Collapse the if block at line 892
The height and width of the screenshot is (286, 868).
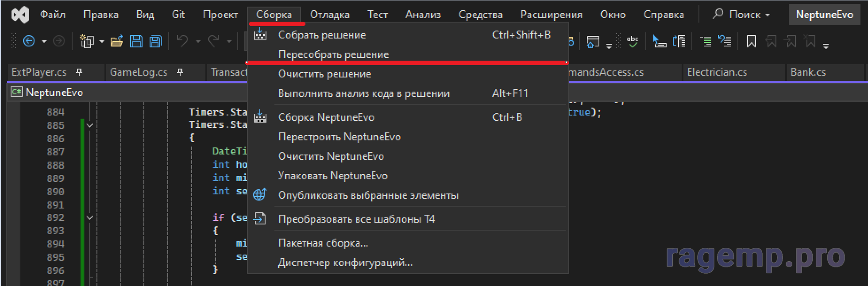pos(90,218)
